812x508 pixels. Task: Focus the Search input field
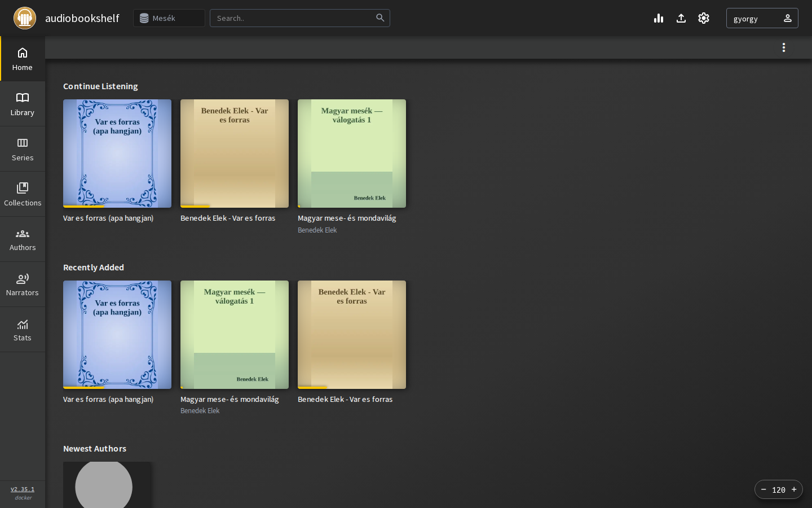[300, 18]
